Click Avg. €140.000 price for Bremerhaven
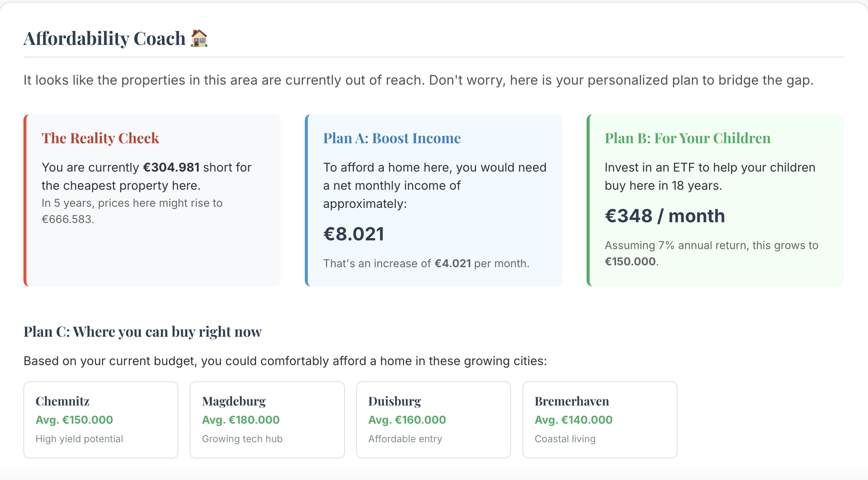Image resolution: width=868 pixels, height=480 pixels. point(573,420)
